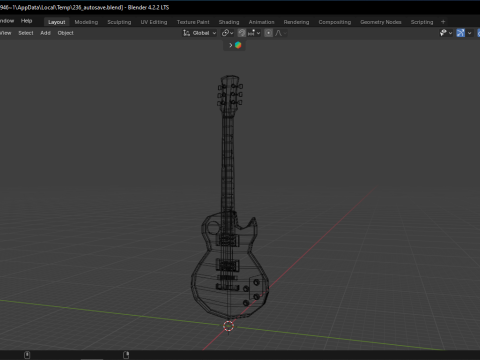Viewport: 480px width, 360px height.
Task: Click the left mouse-button hint in status bar
Action: pos(27,355)
